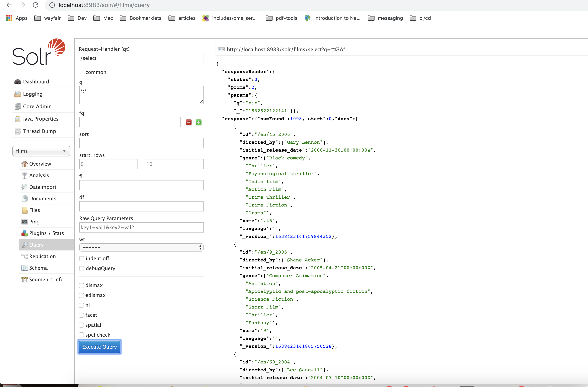Select Analysis in the core menu

tap(39, 175)
